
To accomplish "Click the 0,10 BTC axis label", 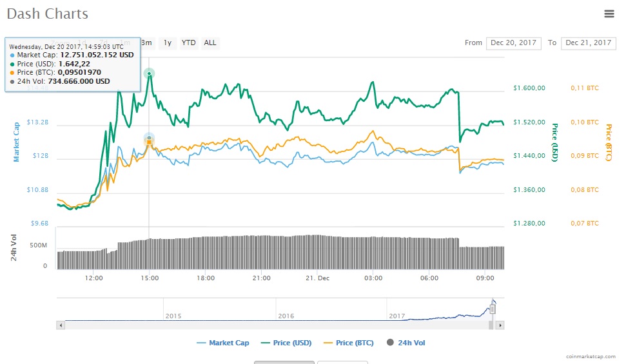I will tap(585, 122).
